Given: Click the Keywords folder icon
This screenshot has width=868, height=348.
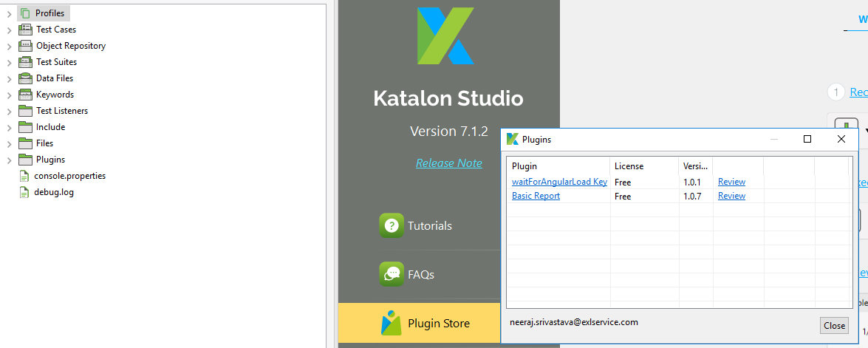Looking at the screenshot, I should click(x=25, y=95).
